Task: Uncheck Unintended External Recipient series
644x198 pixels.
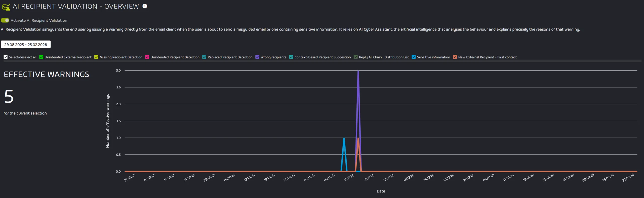Action: tap(41, 57)
